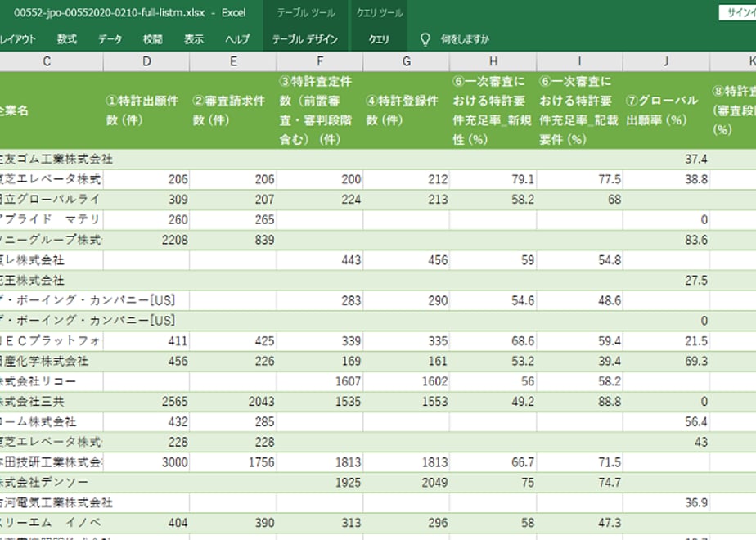Click the 特許要件充足率_新規性 header cell
756x540 pixels.
[x=493, y=110]
